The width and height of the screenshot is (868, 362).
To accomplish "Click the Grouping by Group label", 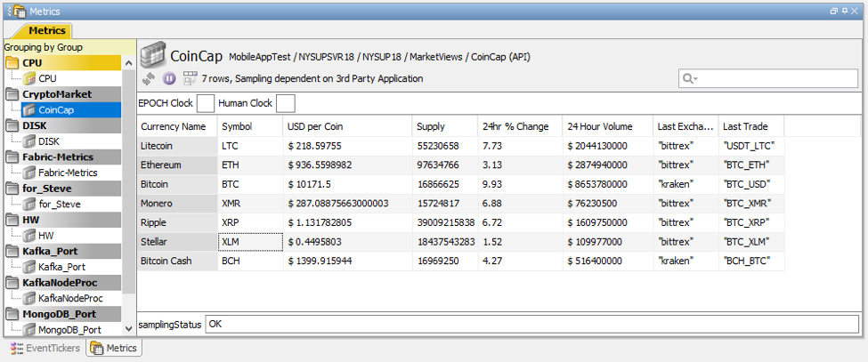I will click(44, 47).
